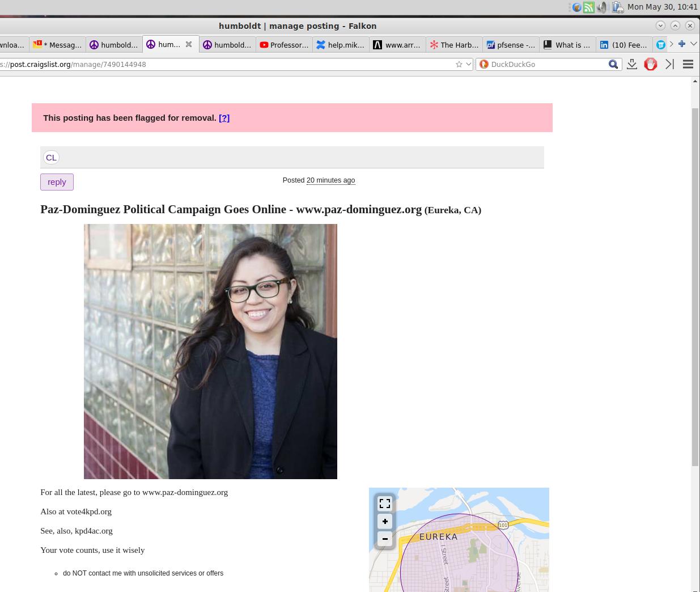This screenshot has height=592, width=700.
Task: Switch to the Messag... mail tab
Action: [57, 45]
